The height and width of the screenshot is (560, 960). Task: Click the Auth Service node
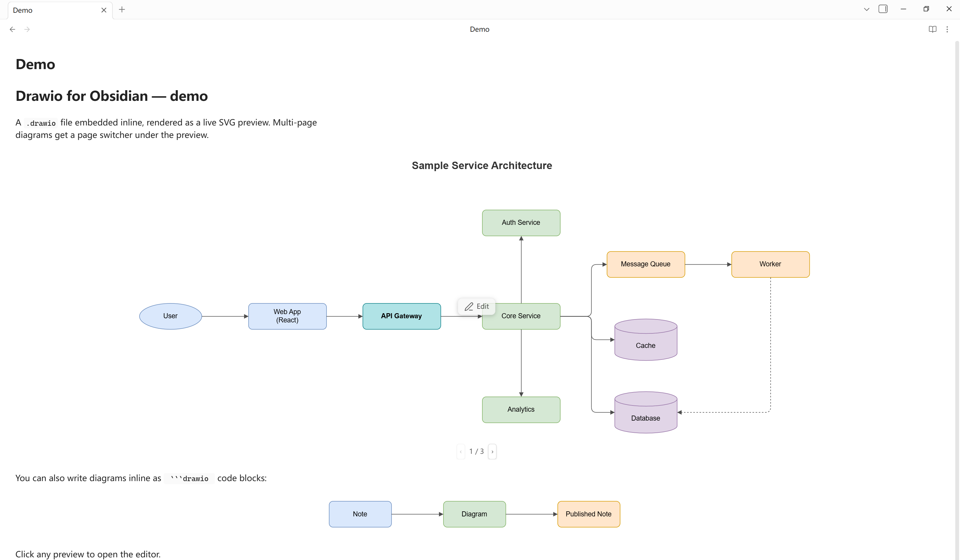521,223
